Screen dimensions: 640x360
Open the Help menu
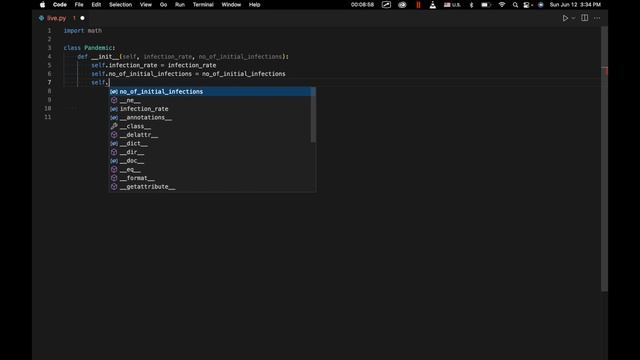(x=254, y=5)
